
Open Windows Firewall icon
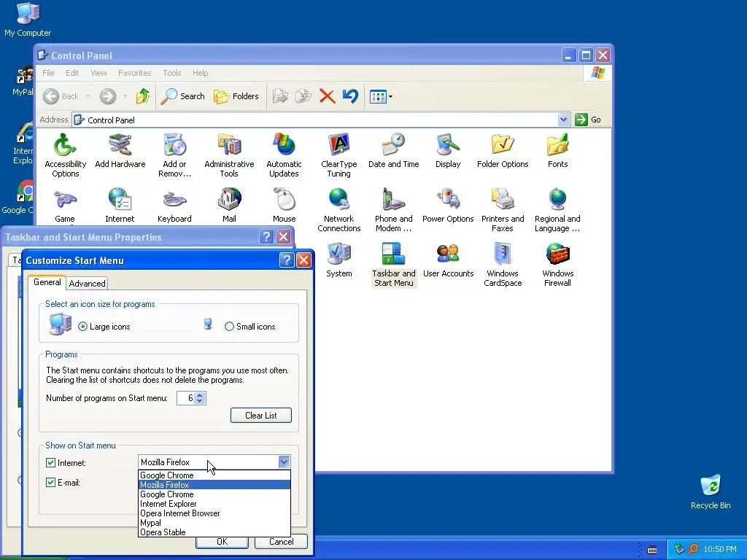(557, 265)
